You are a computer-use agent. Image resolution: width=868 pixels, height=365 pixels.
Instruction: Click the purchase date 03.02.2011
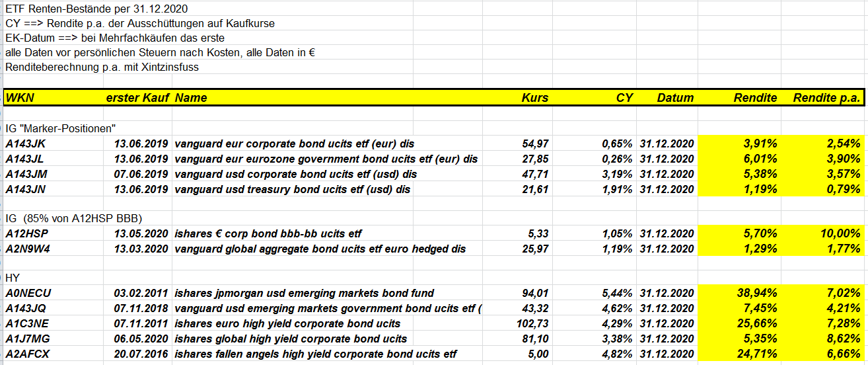pyautogui.click(x=141, y=294)
